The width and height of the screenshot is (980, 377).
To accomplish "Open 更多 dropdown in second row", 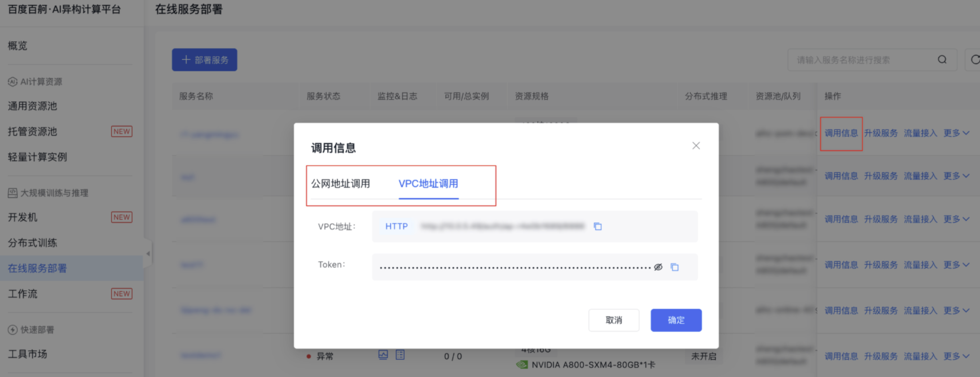I will (956, 176).
